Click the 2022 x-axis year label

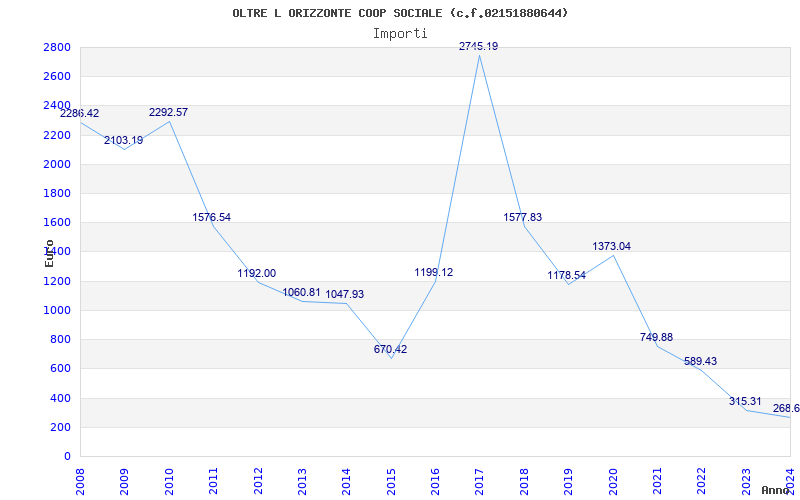pos(702,481)
